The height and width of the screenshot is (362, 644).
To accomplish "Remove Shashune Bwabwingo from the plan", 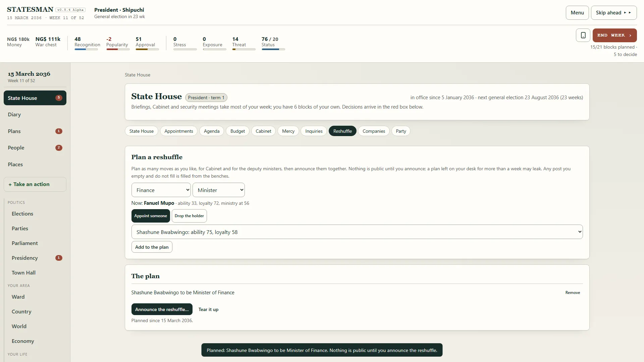I will [x=573, y=293].
